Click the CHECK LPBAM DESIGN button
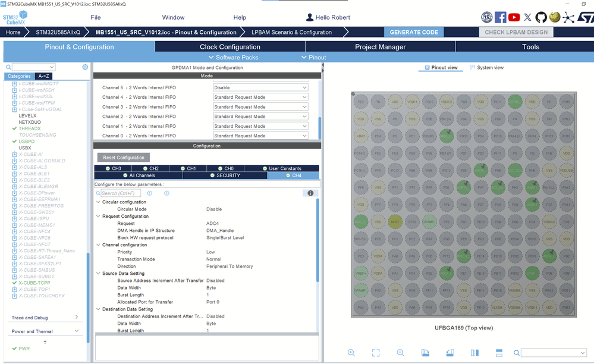594x364 pixels. click(516, 32)
